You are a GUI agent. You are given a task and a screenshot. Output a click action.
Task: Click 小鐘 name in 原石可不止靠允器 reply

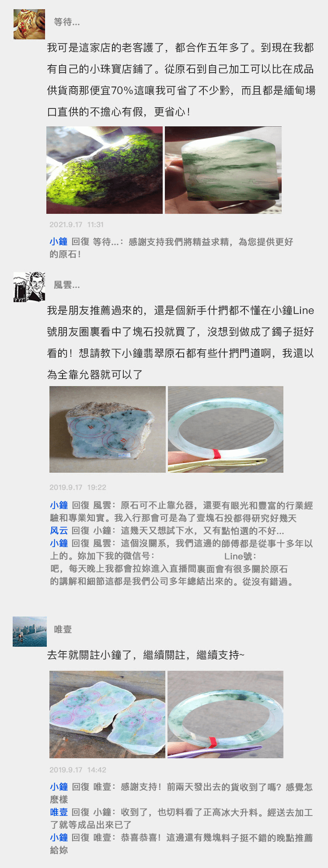(59, 505)
